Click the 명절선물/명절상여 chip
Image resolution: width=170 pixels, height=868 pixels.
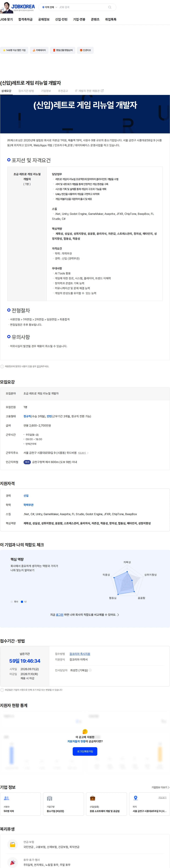click(63, 50)
